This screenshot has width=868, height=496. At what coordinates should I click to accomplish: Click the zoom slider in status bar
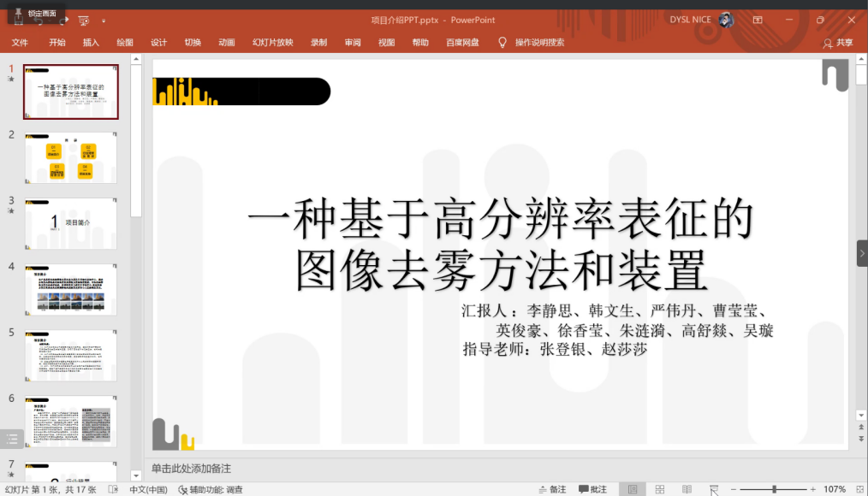[x=774, y=489]
